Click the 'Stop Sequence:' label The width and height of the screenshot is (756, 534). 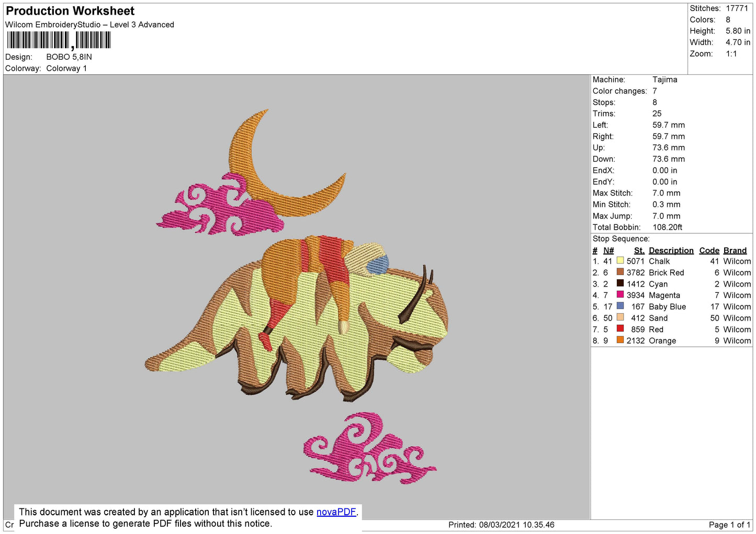621,239
